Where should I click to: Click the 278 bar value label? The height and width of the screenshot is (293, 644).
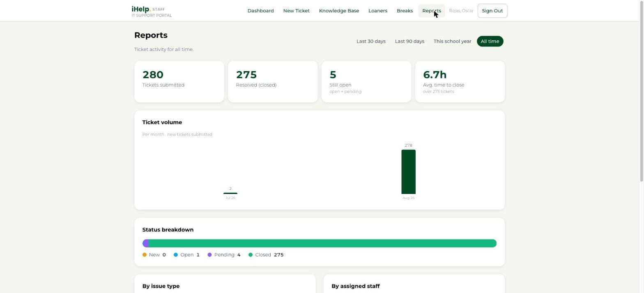pos(408,145)
